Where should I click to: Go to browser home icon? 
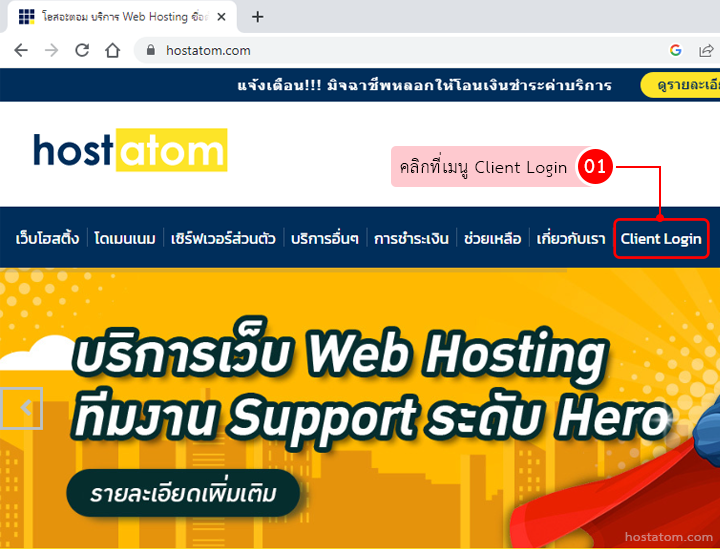[x=112, y=50]
